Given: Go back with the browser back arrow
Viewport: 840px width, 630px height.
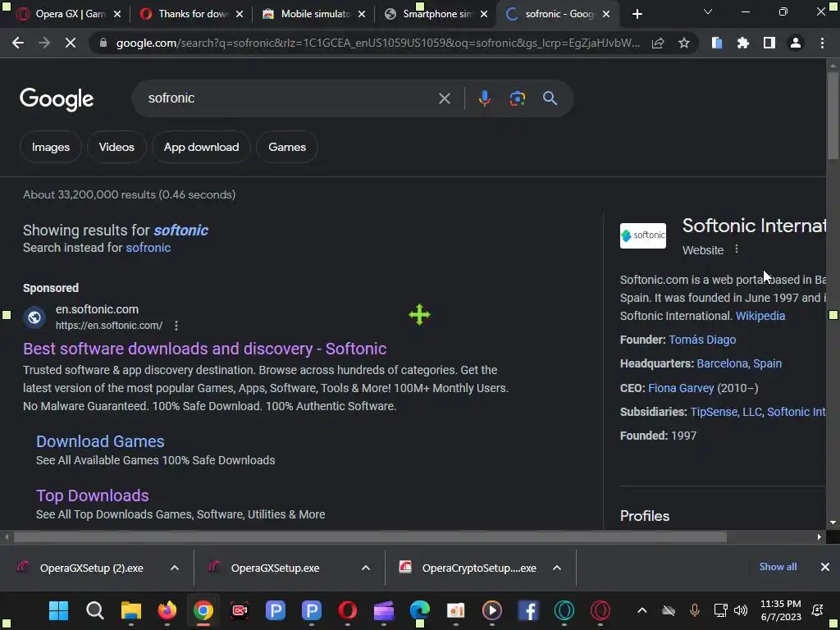Looking at the screenshot, I should (18, 43).
